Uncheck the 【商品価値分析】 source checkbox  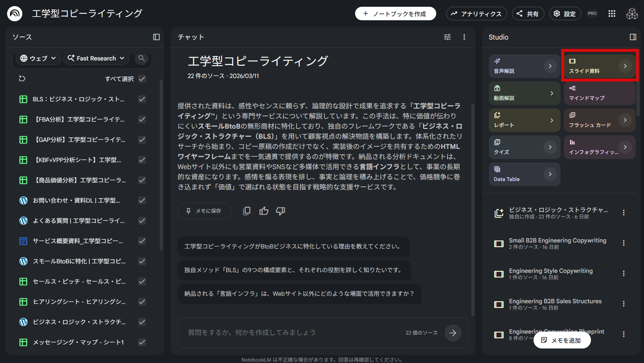point(142,180)
